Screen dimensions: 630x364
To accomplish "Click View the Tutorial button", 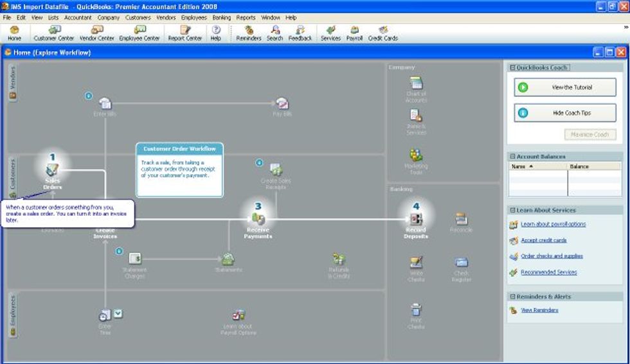I will 565,87.
